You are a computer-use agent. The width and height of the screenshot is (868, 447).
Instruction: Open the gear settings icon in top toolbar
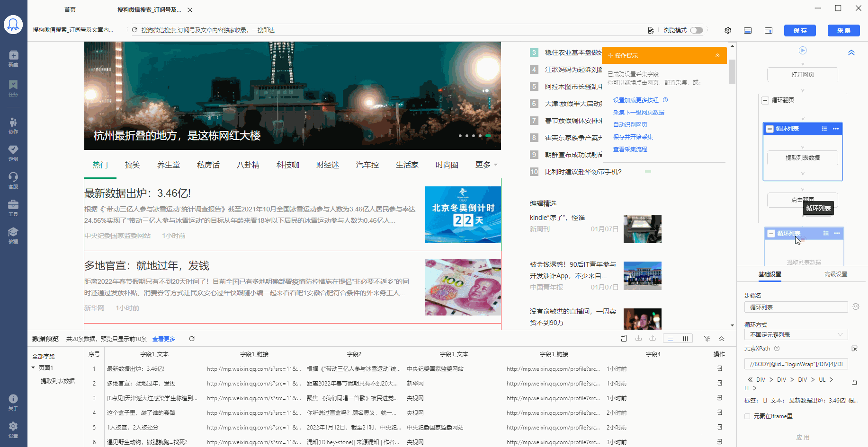(728, 30)
